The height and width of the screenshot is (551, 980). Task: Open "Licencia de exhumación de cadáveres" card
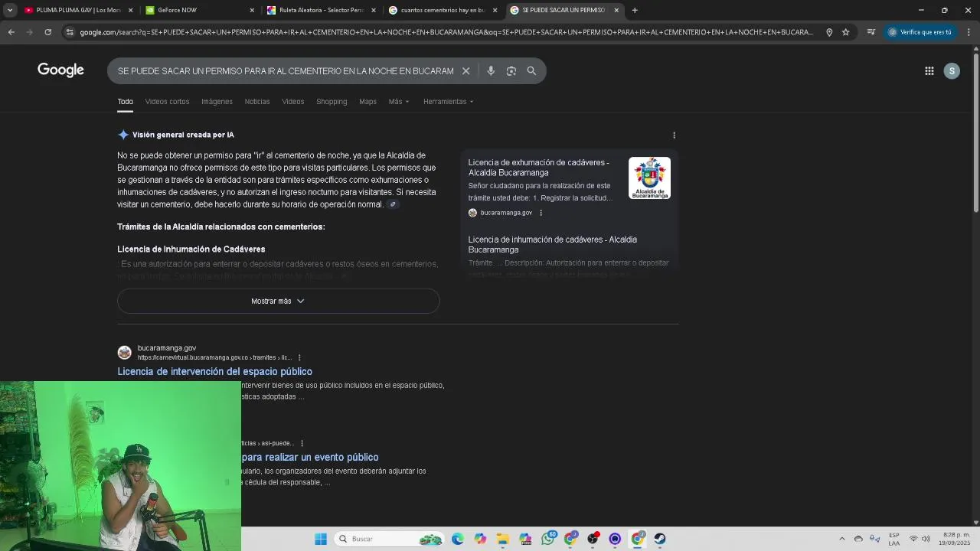(539, 168)
